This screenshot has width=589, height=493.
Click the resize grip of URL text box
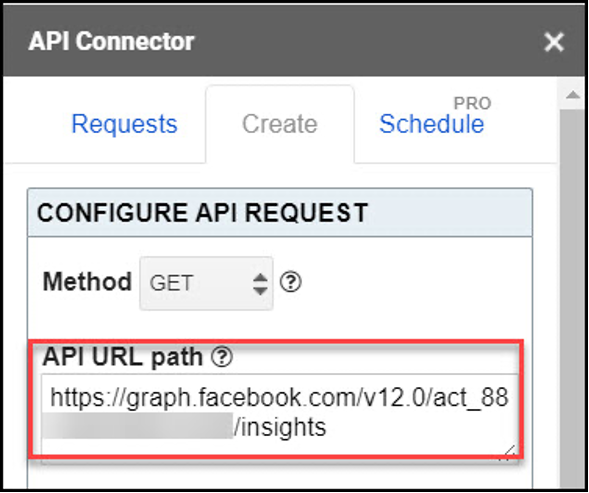point(509,453)
